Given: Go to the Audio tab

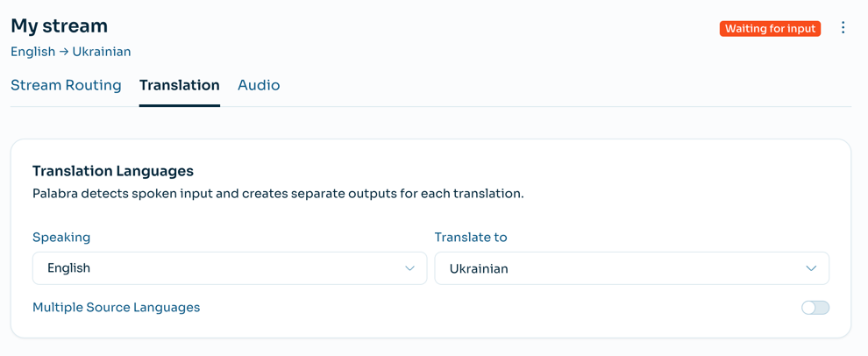Looking at the screenshot, I should tap(259, 85).
